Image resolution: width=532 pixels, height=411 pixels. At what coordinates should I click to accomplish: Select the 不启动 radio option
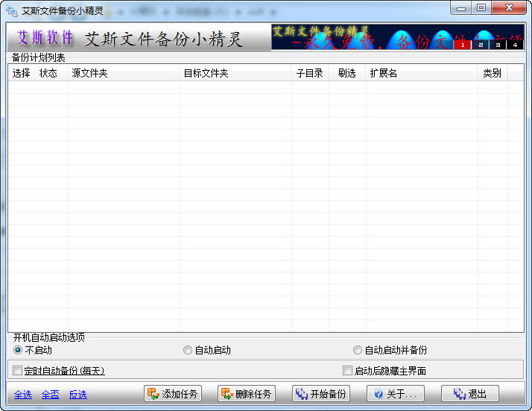[33, 350]
